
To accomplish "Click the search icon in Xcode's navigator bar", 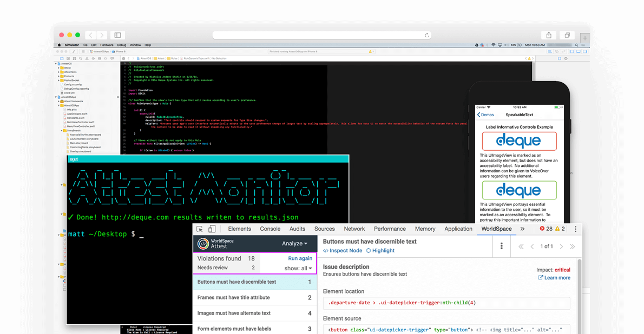I will pos(81,58).
